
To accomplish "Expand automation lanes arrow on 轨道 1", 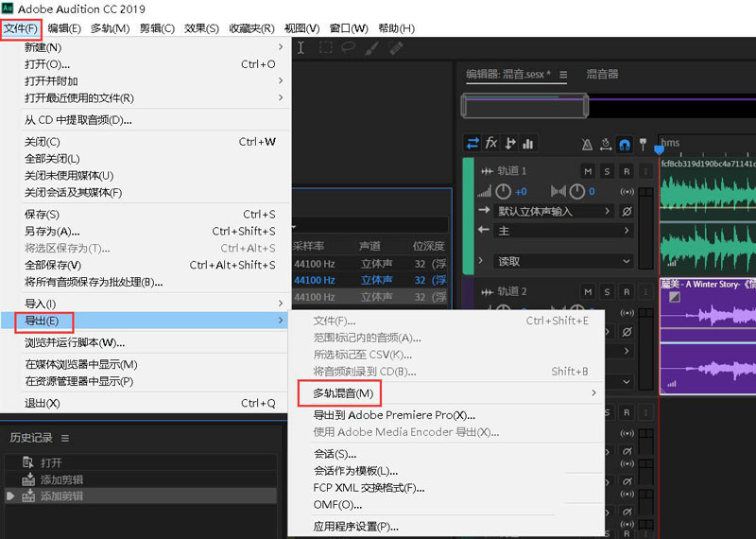I will [x=480, y=260].
